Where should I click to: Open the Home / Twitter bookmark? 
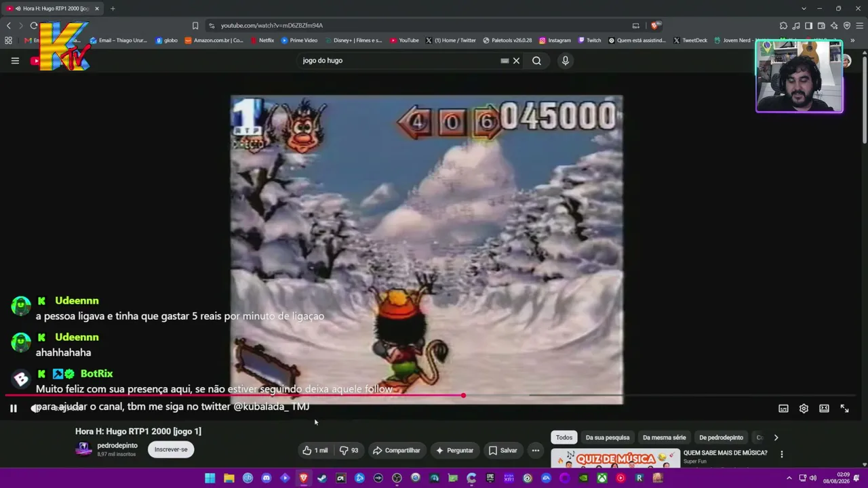(x=451, y=40)
